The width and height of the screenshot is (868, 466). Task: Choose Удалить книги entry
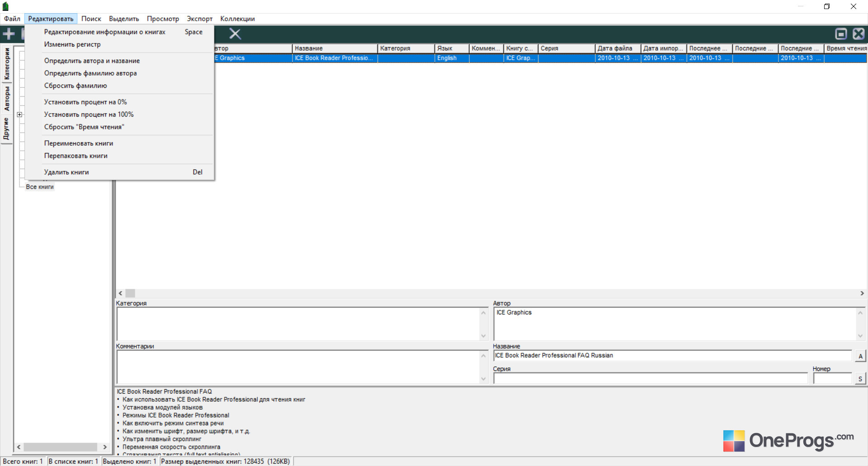[x=120, y=172]
